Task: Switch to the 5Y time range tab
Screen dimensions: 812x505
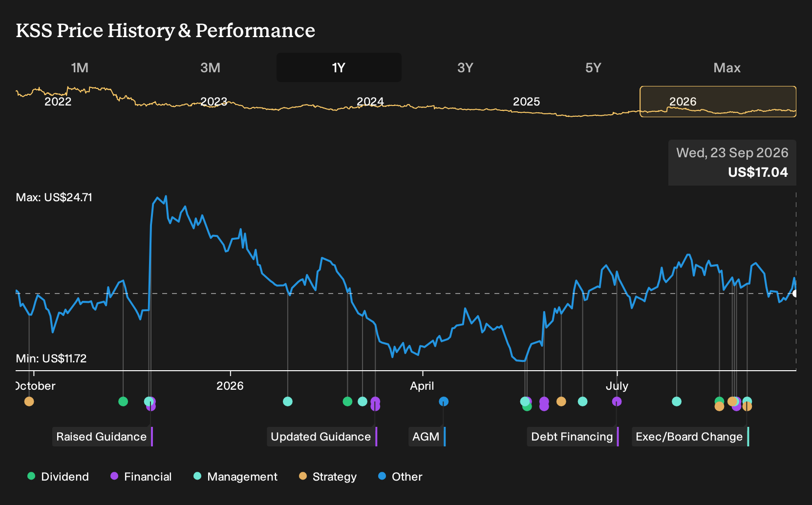Action: (593, 67)
